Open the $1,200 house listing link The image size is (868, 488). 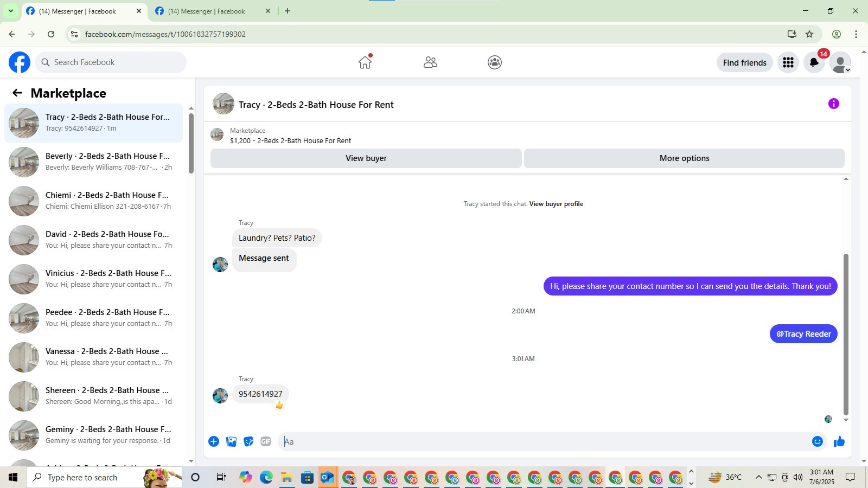290,140
